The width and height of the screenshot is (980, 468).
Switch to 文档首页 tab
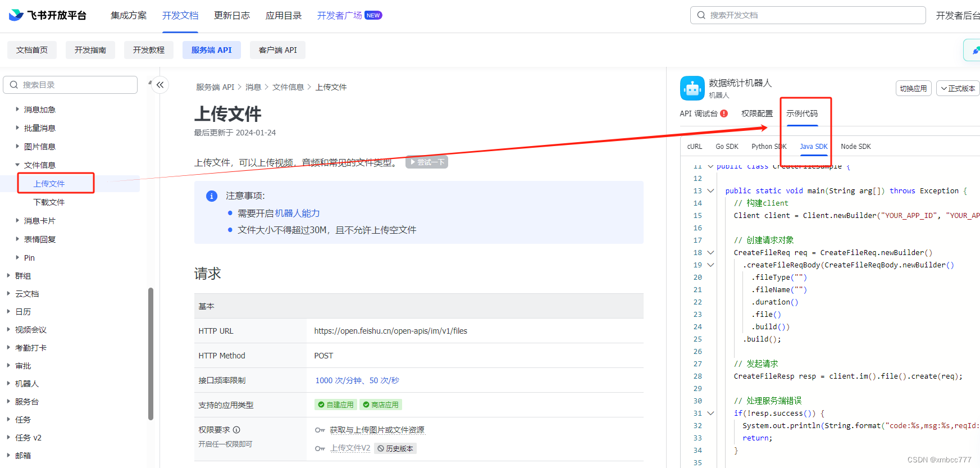(32, 50)
